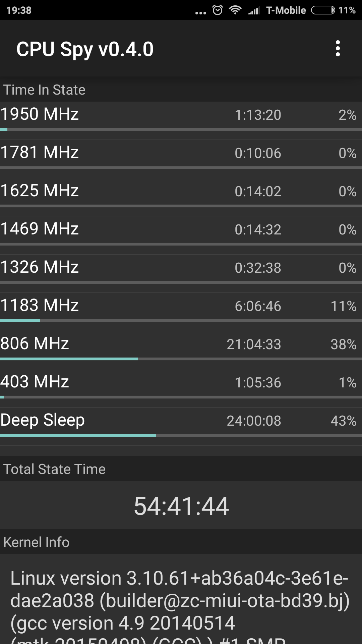
Task: Tap the 54:41:44 total state time
Action: [181, 506]
